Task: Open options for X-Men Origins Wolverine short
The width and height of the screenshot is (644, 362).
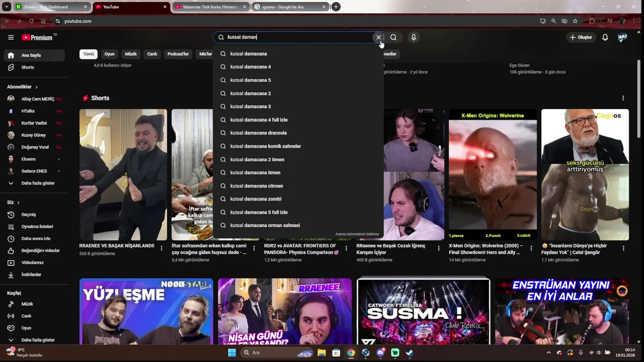Action: 531,248
